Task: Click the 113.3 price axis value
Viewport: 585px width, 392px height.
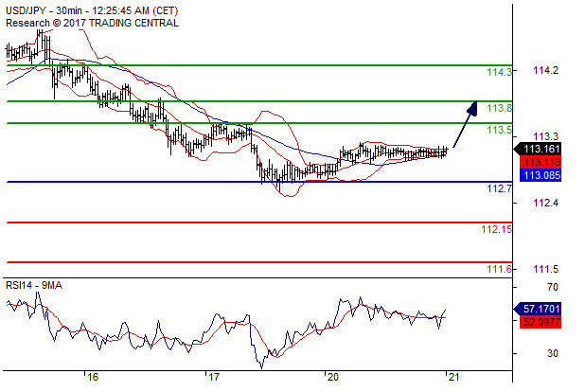Action: (545, 136)
